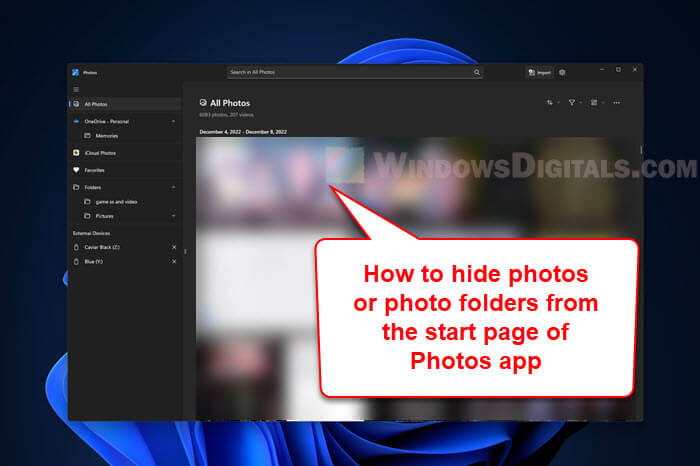Click the iCloud Photos colorful icon
The image size is (700, 466).
[x=76, y=153]
